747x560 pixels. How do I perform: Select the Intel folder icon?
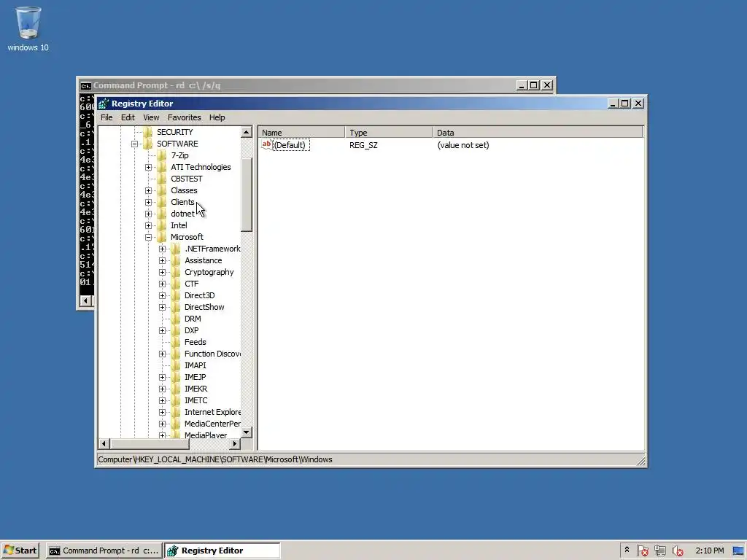[162, 225]
